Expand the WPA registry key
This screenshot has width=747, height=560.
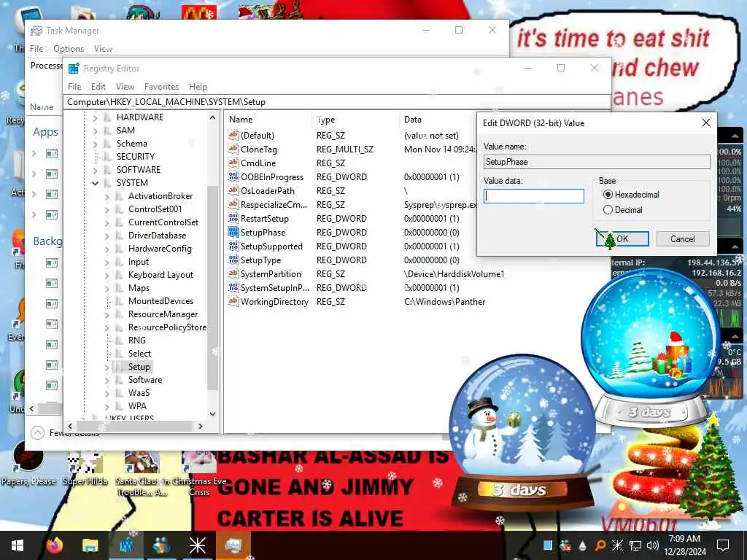click(x=107, y=406)
